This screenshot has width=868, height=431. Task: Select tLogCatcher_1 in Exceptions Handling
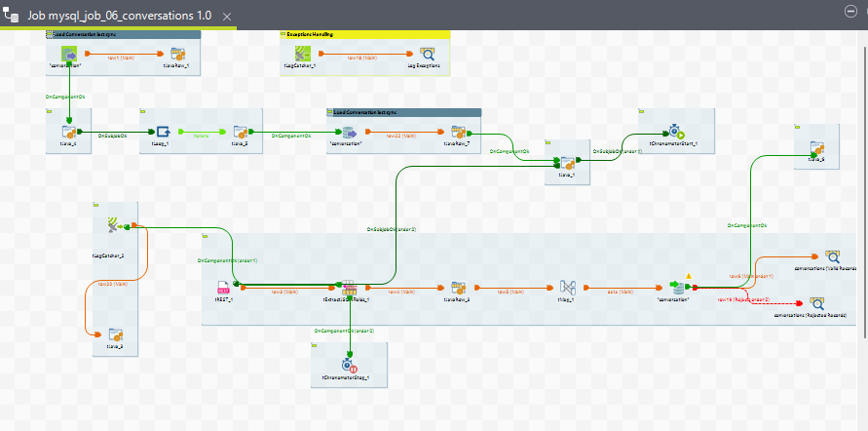(298, 55)
